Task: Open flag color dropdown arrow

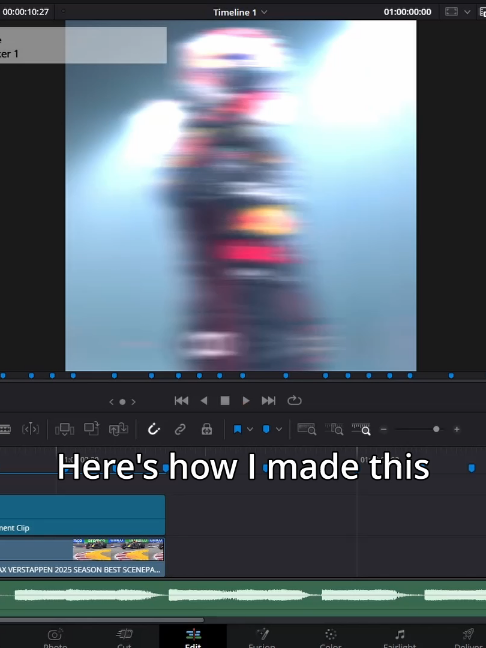Action: (x=250, y=429)
